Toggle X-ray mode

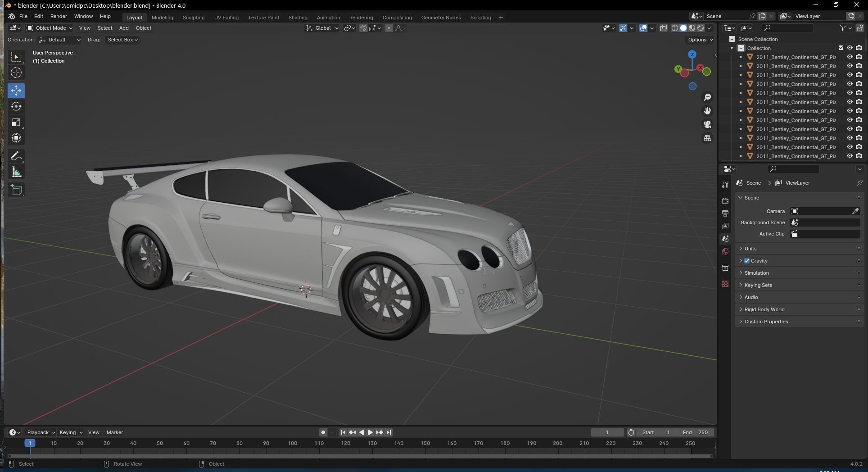click(663, 28)
